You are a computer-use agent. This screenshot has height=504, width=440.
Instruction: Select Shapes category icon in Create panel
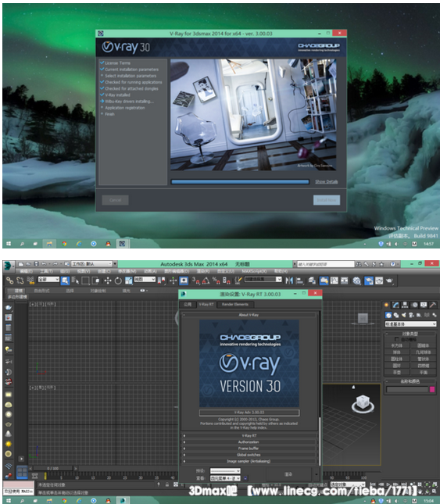[x=396, y=315]
